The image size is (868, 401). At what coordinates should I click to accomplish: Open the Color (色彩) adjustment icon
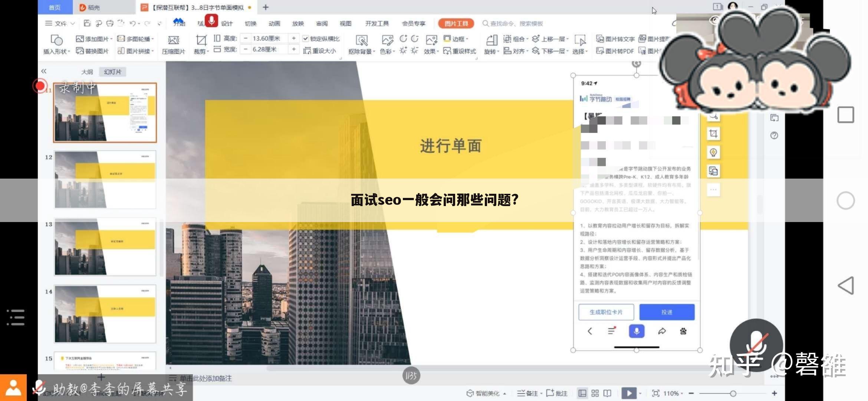387,40
